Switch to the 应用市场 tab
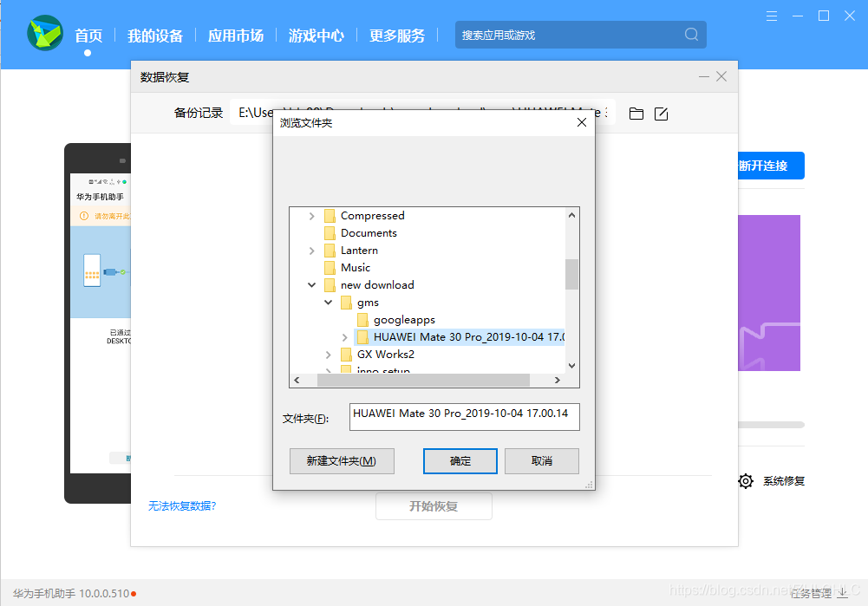The width and height of the screenshot is (868, 606). coord(236,36)
